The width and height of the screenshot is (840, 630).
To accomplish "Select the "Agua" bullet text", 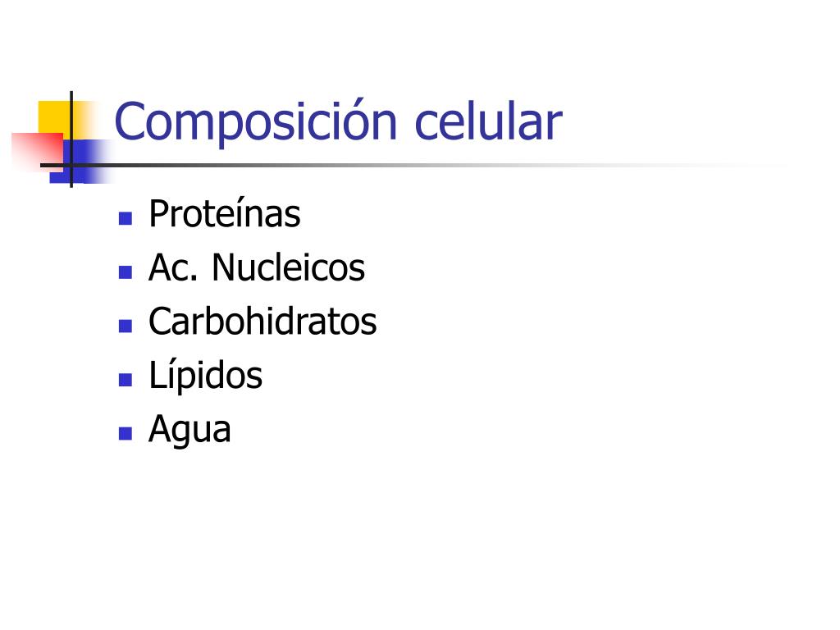I will point(189,430).
